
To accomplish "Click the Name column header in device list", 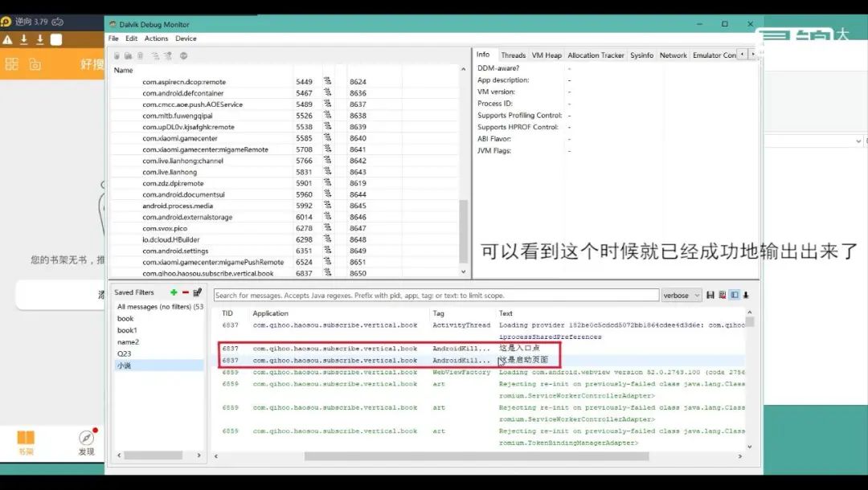I will [123, 70].
